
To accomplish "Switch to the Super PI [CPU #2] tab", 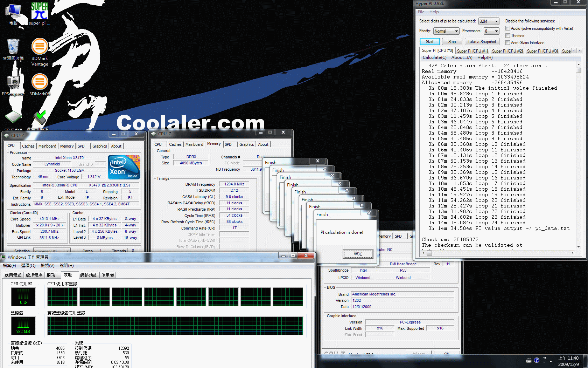I will click(507, 51).
